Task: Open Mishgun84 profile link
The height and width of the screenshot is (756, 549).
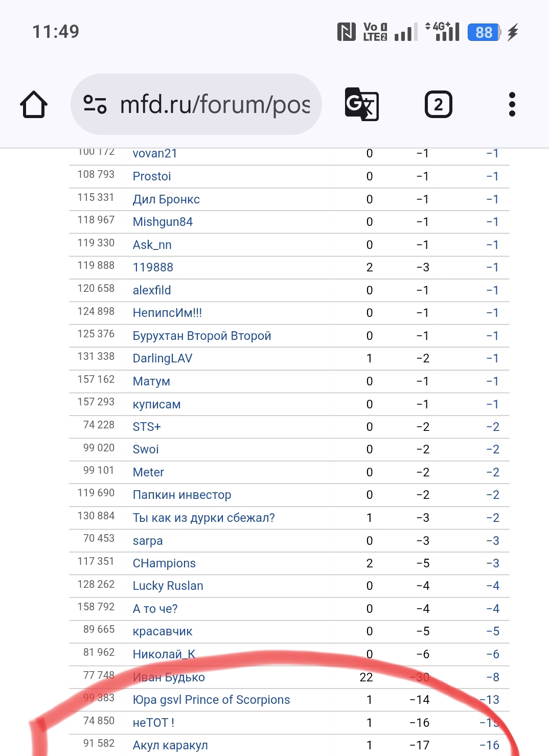Action: (x=163, y=222)
